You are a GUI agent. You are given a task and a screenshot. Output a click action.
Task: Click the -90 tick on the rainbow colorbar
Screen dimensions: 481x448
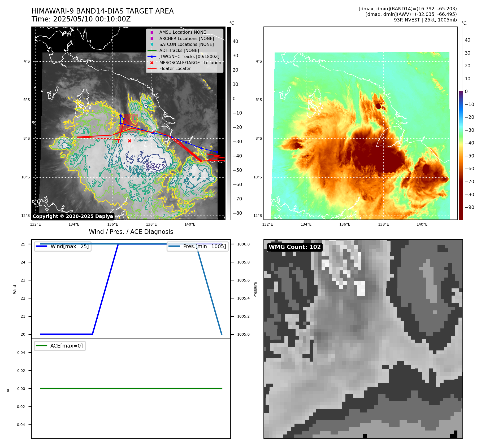click(470, 207)
